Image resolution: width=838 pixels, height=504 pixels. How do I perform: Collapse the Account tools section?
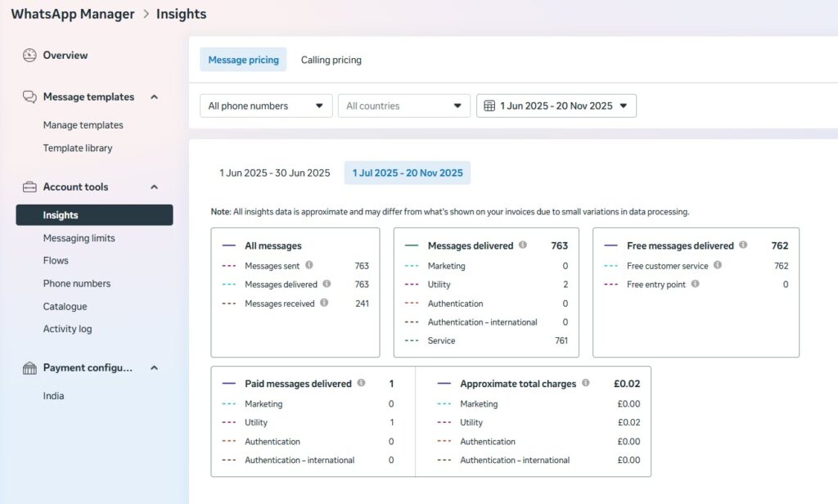[154, 187]
